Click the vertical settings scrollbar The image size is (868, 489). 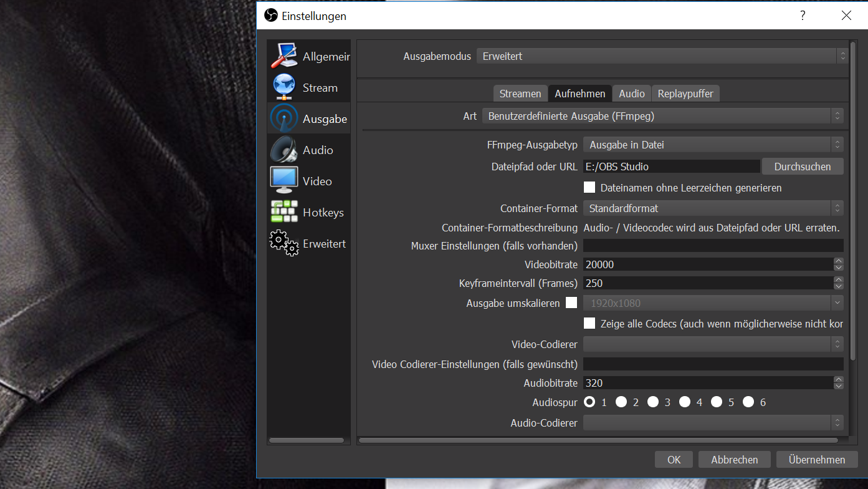click(852, 237)
